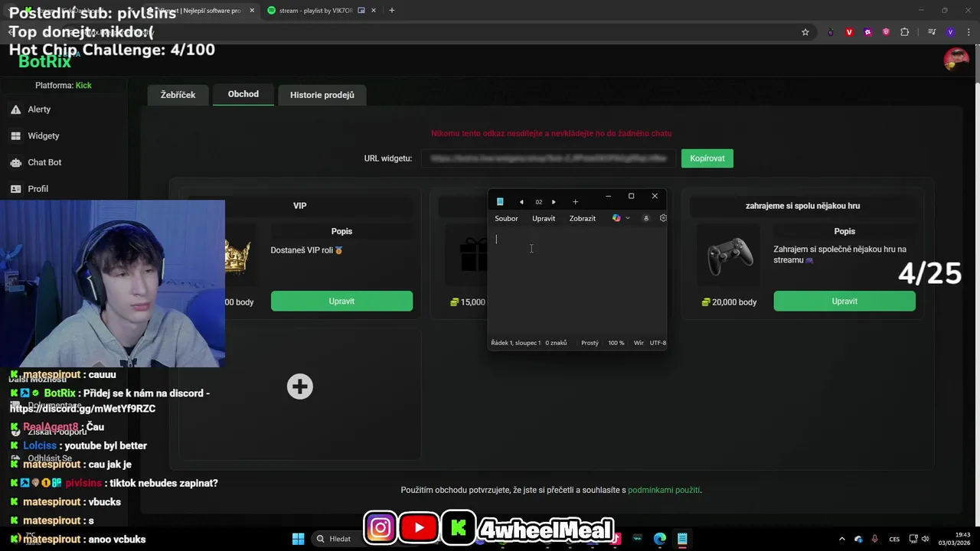This screenshot has height=551, width=980.
Task: Open the Profil sidebar page
Action: tap(38, 188)
